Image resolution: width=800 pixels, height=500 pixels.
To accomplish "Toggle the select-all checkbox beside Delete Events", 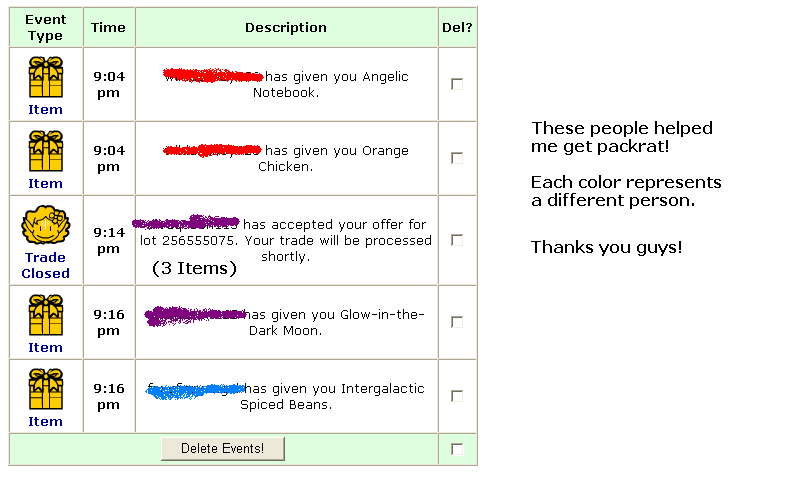I will 457,449.
